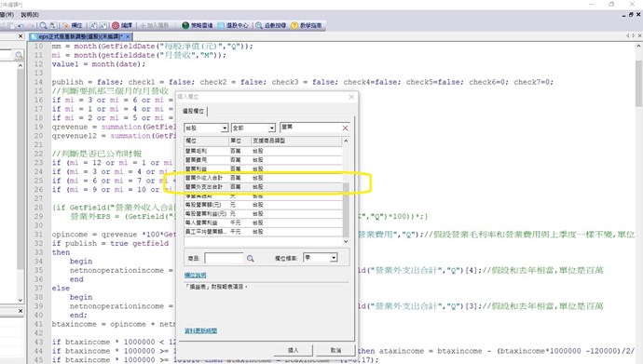643x364 pixels.
Task: Click the editor tab scroll-left arrow
Action: [x=627, y=36]
